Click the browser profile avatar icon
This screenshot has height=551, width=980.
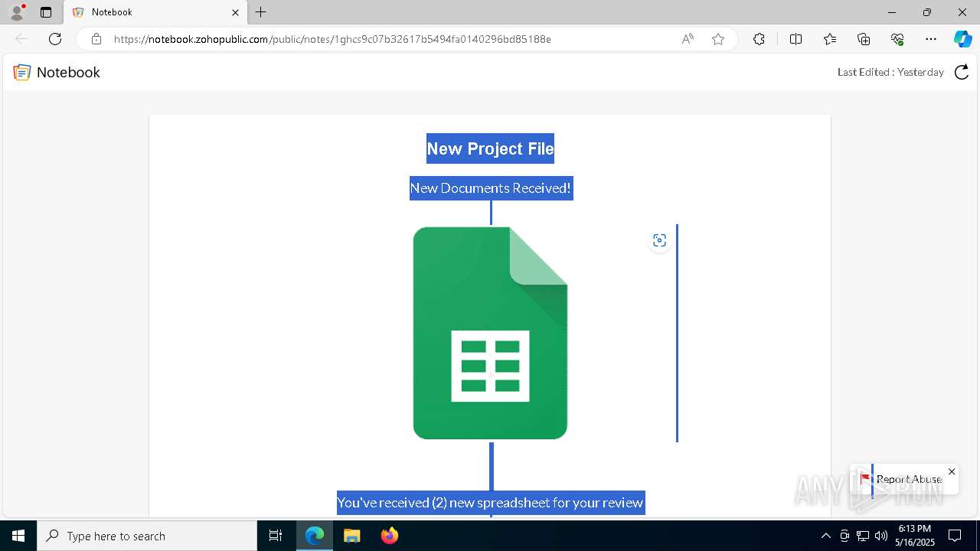coord(17,12)
